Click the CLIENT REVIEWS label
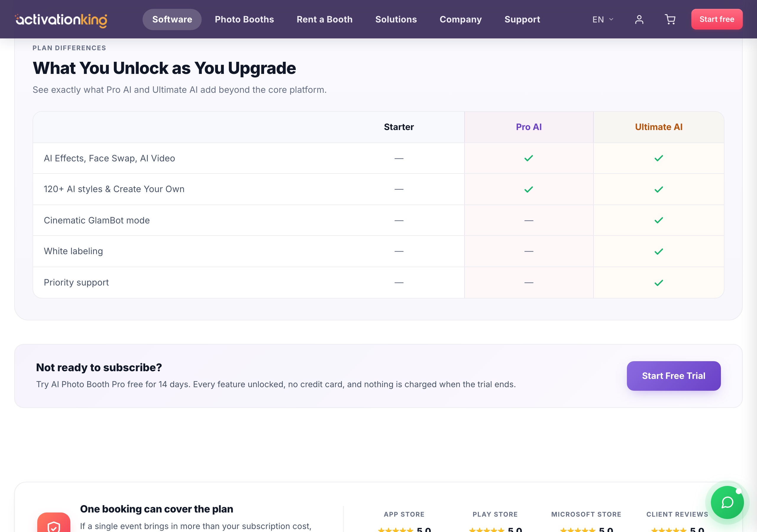Viewport: 757px width, 532px height. pos(677,514)
